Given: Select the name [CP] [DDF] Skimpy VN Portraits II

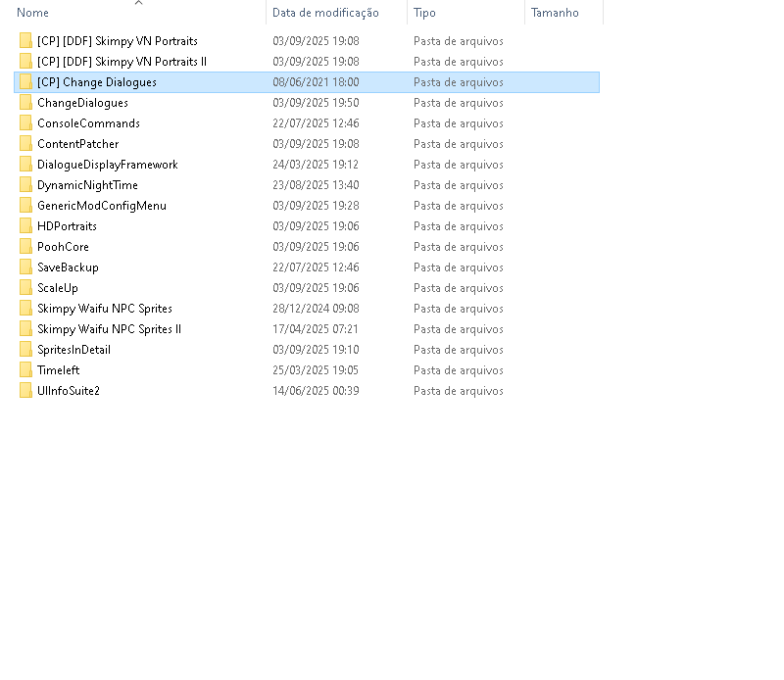Looking at the screenshot, I should coord(122,62).
